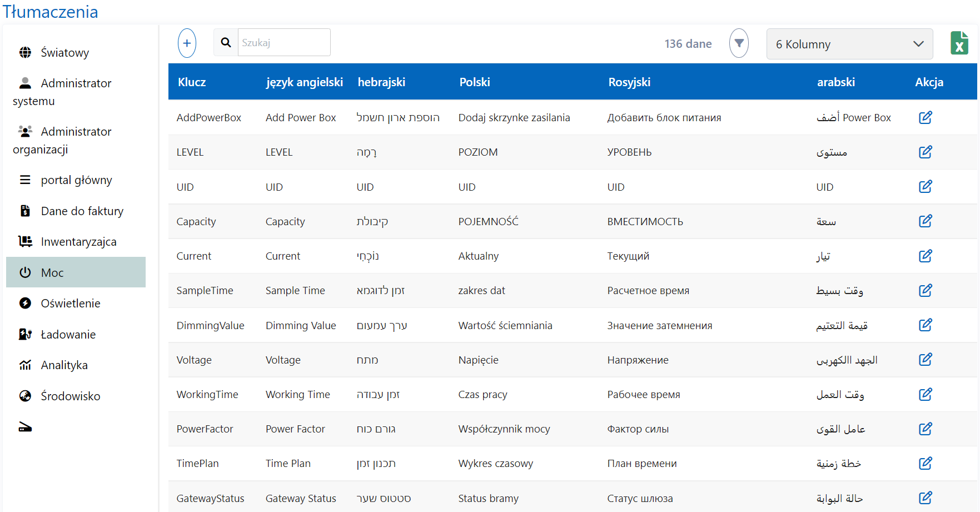The width and height of the screenshot is (980, 512).
Task: Focus the Szukaj search field
Action: point(283,43)
